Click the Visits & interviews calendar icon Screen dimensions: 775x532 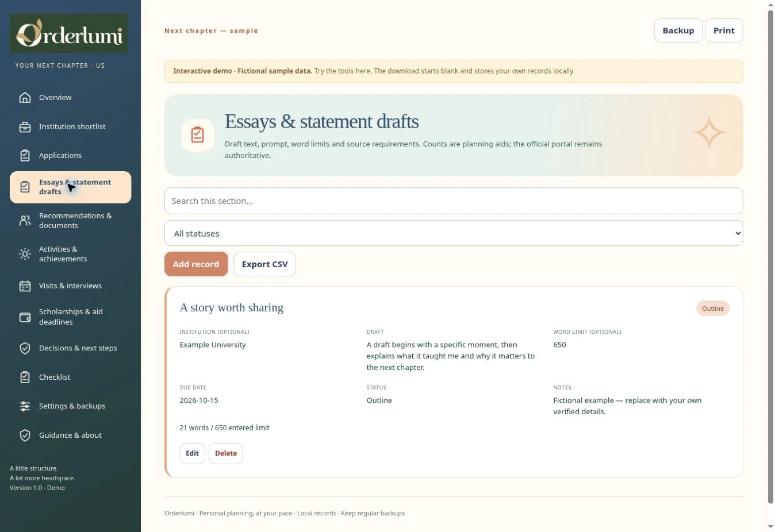pos(25,286)
